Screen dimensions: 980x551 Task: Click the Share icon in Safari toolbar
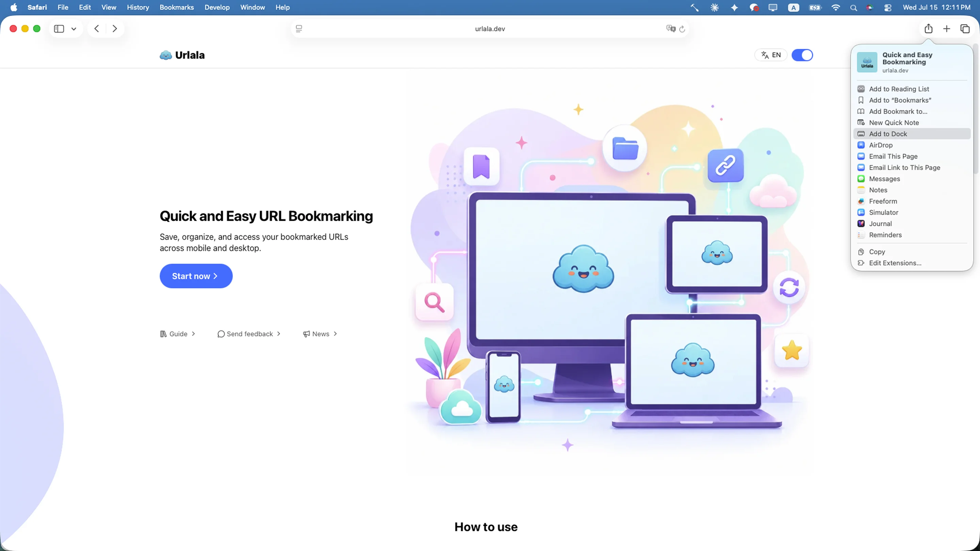[x=928, y=29]
